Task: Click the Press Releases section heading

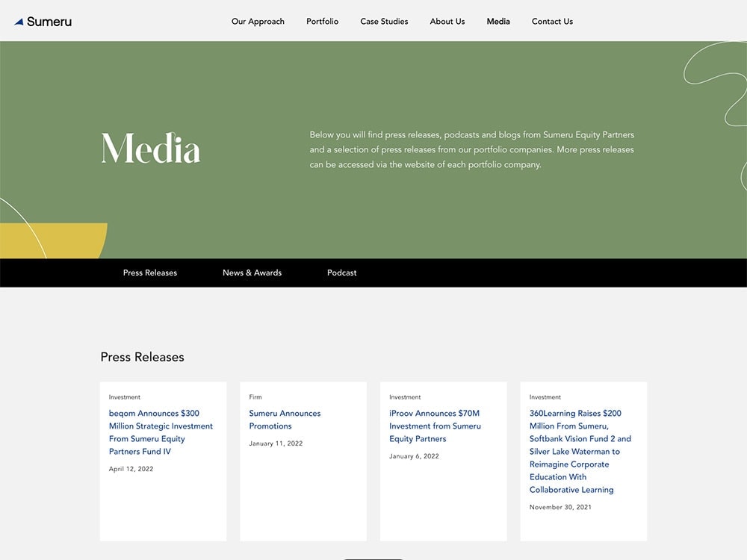Action: click(142, 357)
